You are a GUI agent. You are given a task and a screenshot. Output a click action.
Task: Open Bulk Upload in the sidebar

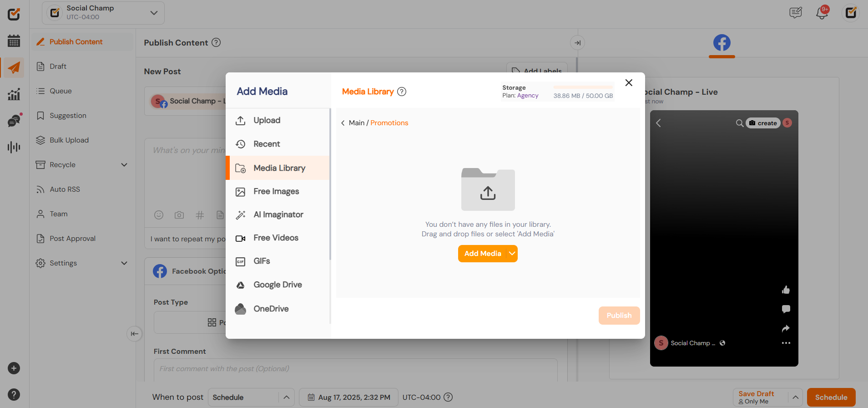(82, 140)
